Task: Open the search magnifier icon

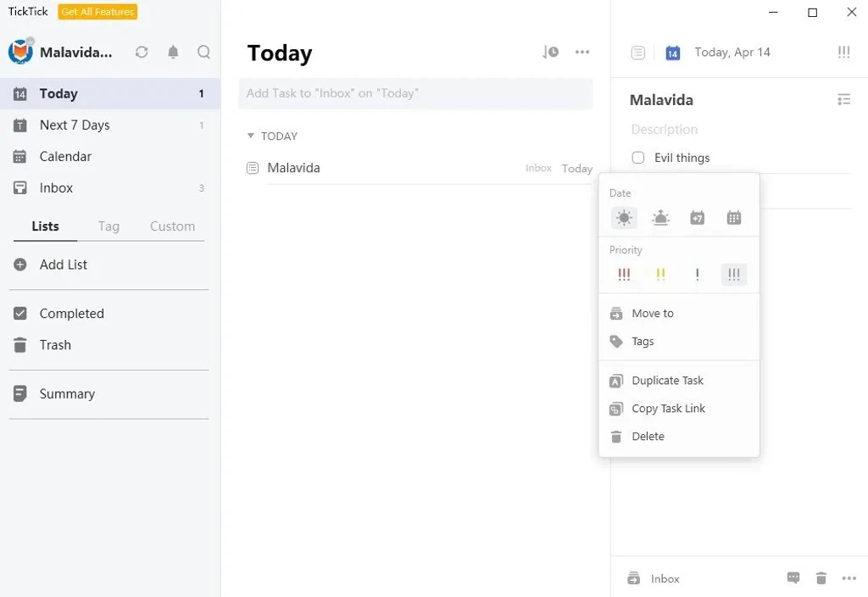Action: pos(203,52)
